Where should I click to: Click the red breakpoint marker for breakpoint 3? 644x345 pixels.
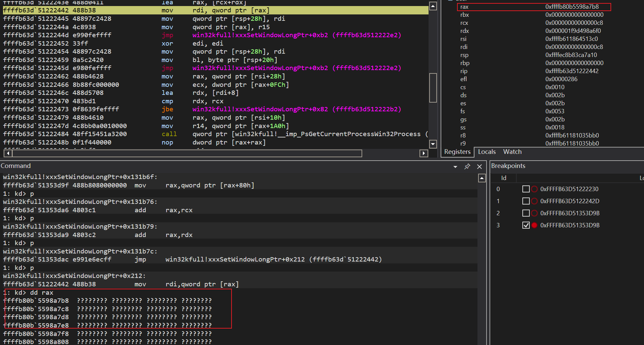[x=534, y=225]
